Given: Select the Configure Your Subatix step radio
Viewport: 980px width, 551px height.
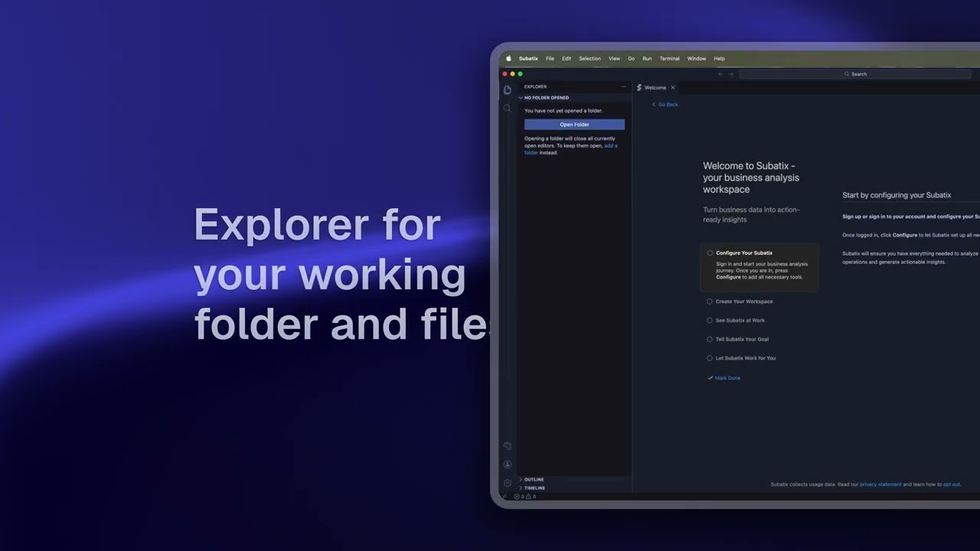Looking at the screenshot, I should coord(710,253).
